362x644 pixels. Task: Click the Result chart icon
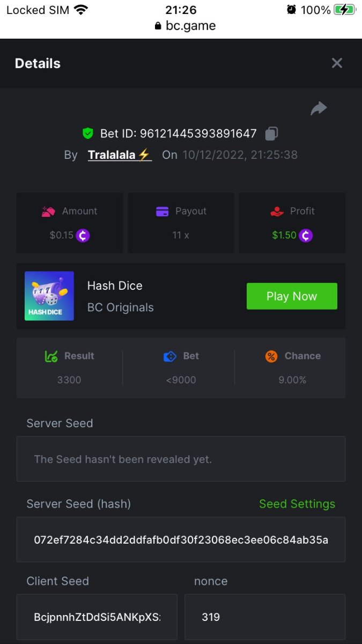click(51, 356)
